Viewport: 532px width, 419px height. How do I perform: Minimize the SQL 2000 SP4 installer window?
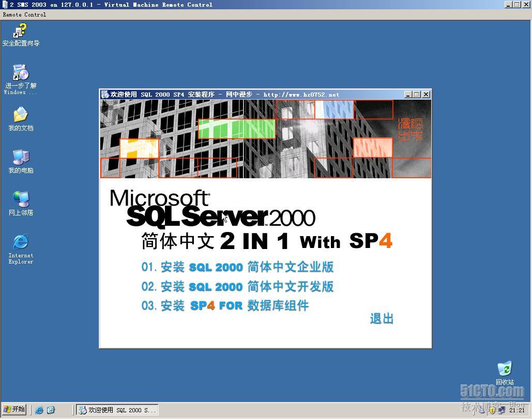(408, 95)
